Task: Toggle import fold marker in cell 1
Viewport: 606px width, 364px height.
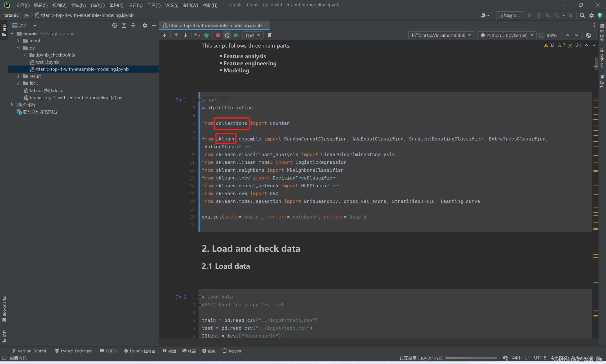Action: tap(200, 100)
